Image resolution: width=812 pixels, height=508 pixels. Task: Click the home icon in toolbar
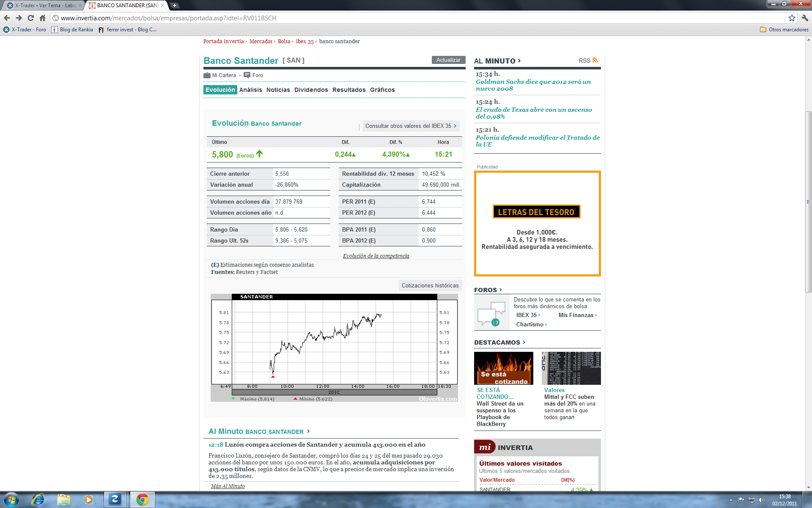pyautogui.click(x=42, y=18)
